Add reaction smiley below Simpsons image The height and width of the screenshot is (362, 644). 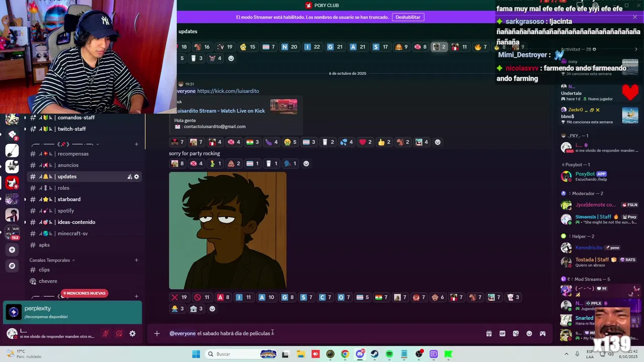click(x=212, y=309)
